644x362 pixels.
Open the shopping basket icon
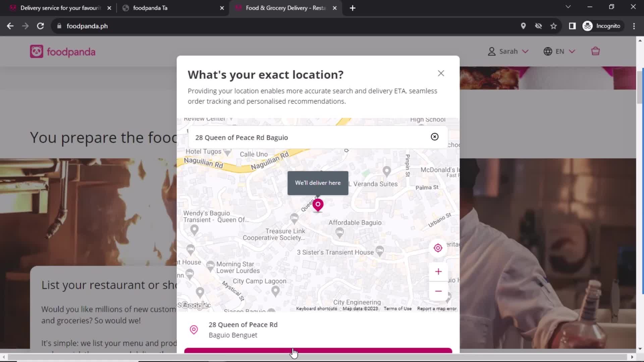coord(595,51)
